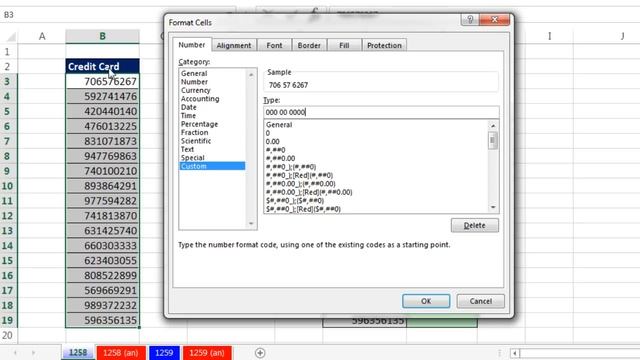The width and height of the screenshot is (640, 360).
Task: Click cell containing 989372232
Action: coord(102,305)
